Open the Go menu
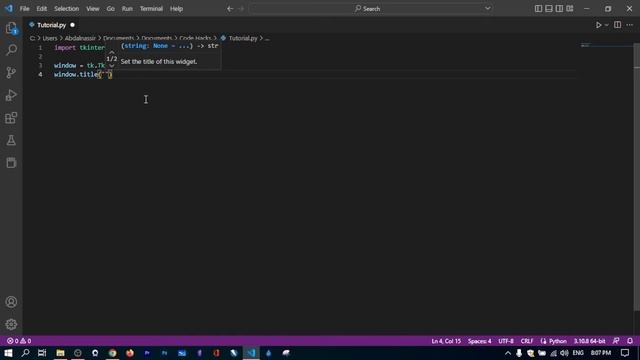640x360 pixels. pyautogui.click(x=111, y=9)
